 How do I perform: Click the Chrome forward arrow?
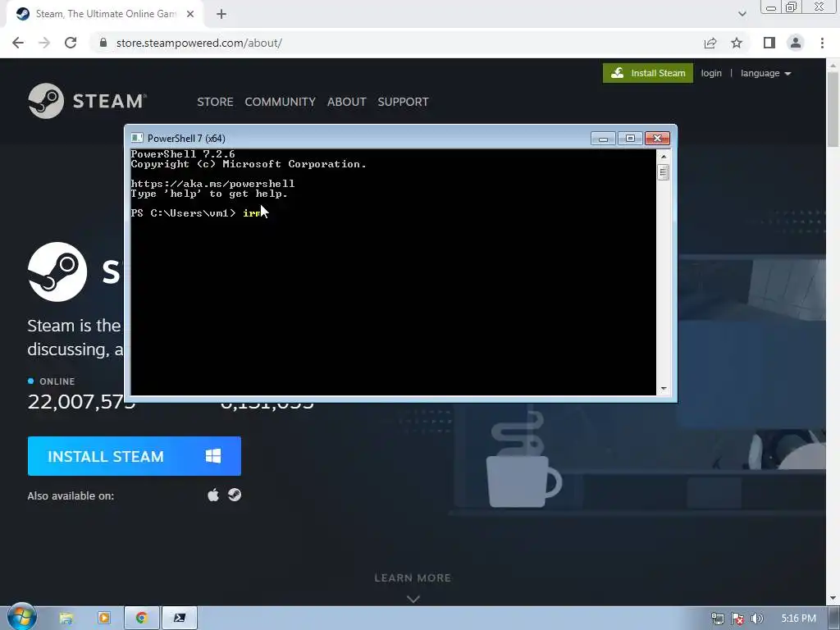(x=44, y=43)
